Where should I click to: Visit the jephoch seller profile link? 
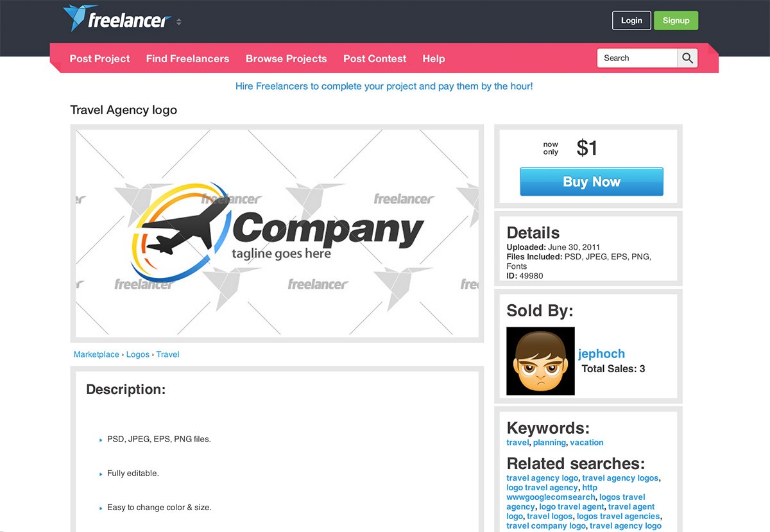pyautogui.click(x=601, y=354)
